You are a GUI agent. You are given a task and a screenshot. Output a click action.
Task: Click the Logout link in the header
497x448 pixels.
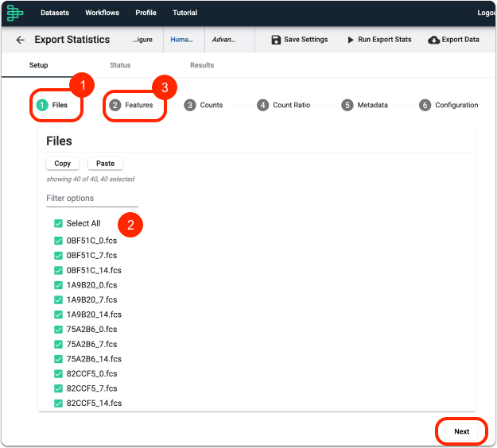(x=487, y=13)
